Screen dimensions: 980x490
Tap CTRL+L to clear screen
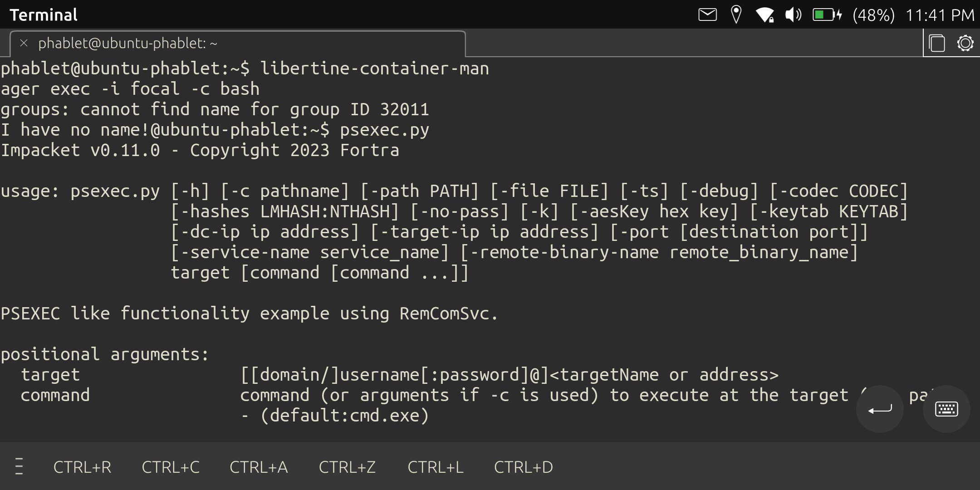436,467
